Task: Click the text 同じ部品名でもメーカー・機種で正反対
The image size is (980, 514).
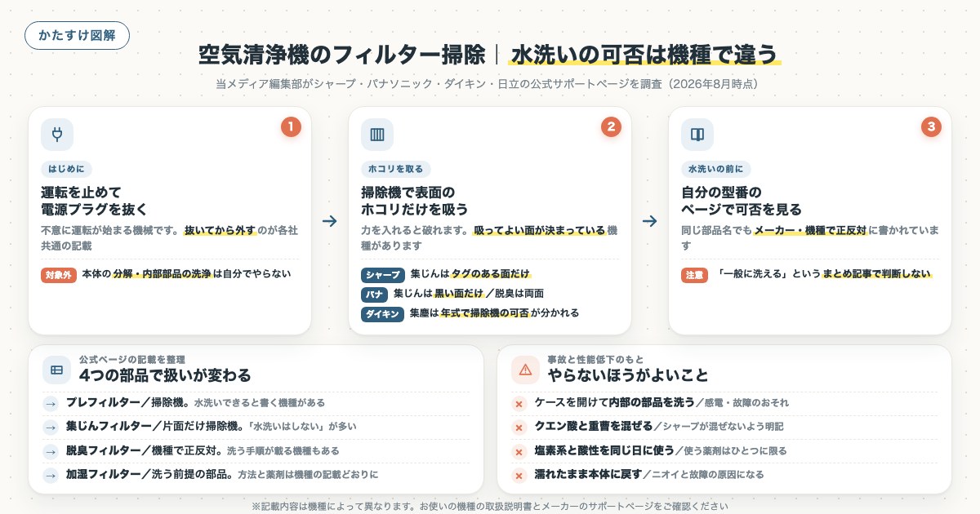Action: [x=773, y=230]
